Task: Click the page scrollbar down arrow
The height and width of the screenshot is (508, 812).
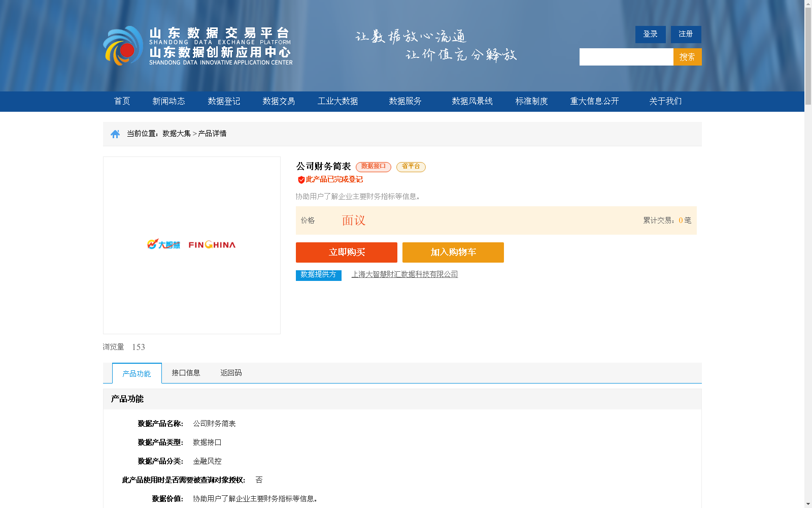Action: coord(808,504)
